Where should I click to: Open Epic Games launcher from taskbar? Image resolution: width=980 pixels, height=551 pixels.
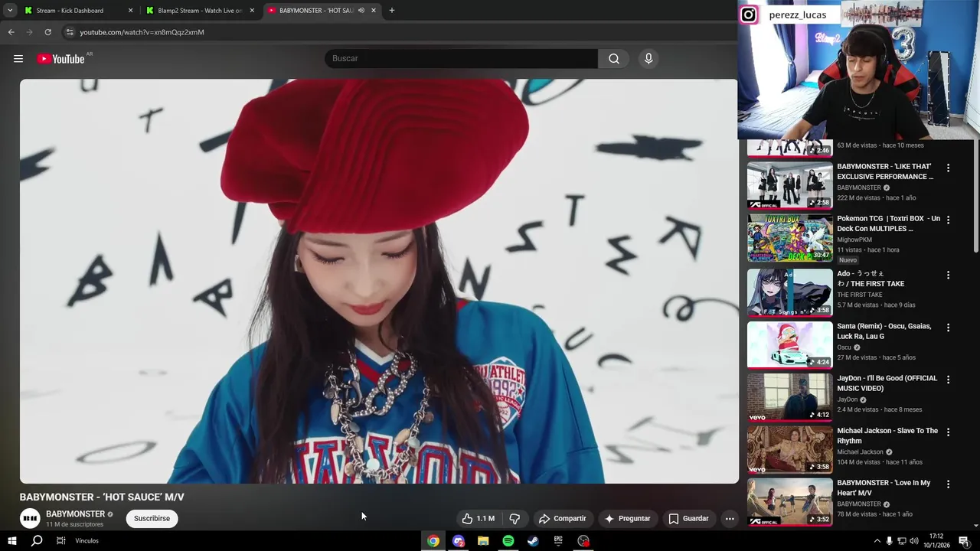click(x=558, y=541)
